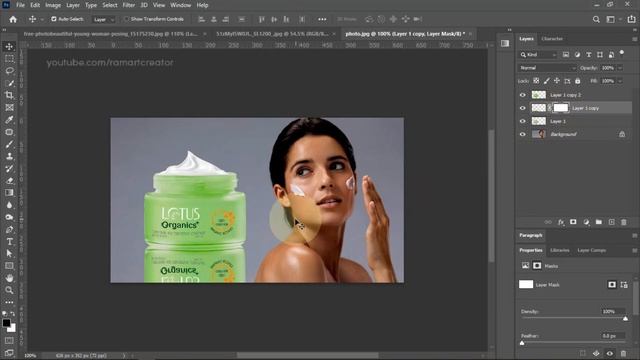Screen dimensions: 640x360
Task: Select the Brush tool
Action: tap(9, 144)
